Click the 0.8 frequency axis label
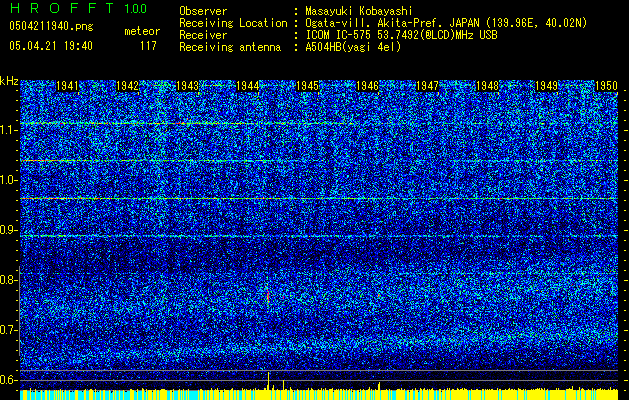The image size is (629, 400). 7,280
